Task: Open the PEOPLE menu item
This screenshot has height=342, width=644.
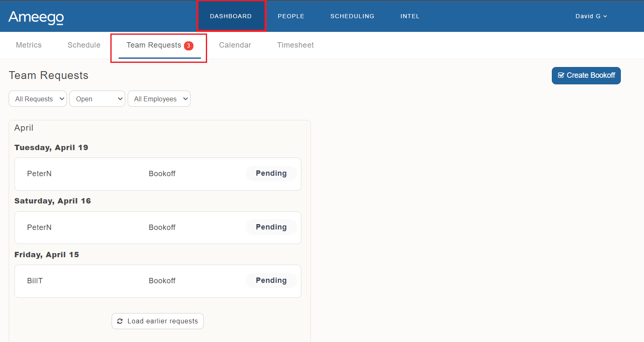Action: (x=291, y=16)
